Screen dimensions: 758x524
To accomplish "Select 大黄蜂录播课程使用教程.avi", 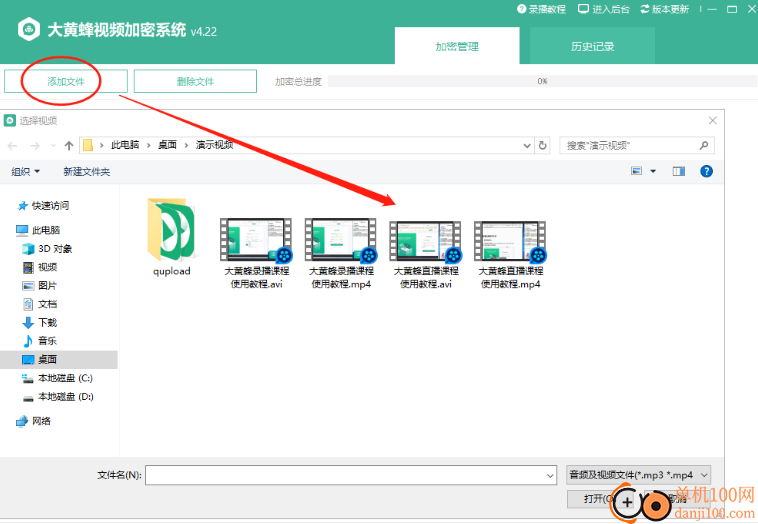I will (256, 253).
